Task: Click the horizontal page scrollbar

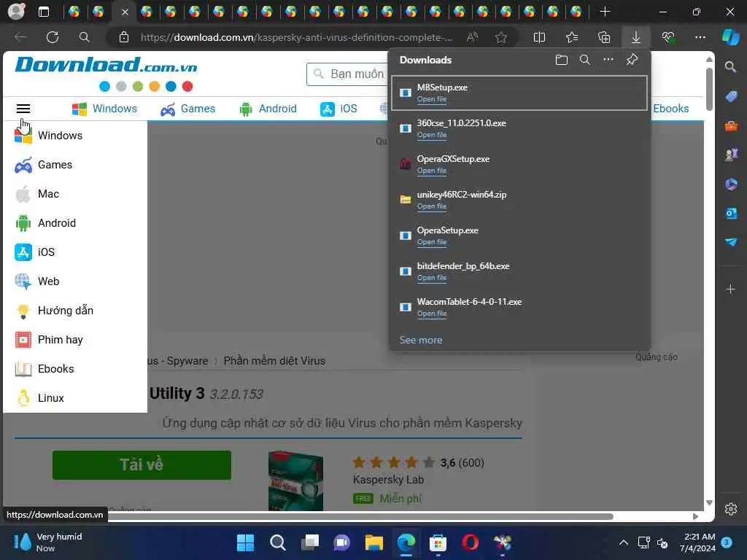Action: pos(360,516)
